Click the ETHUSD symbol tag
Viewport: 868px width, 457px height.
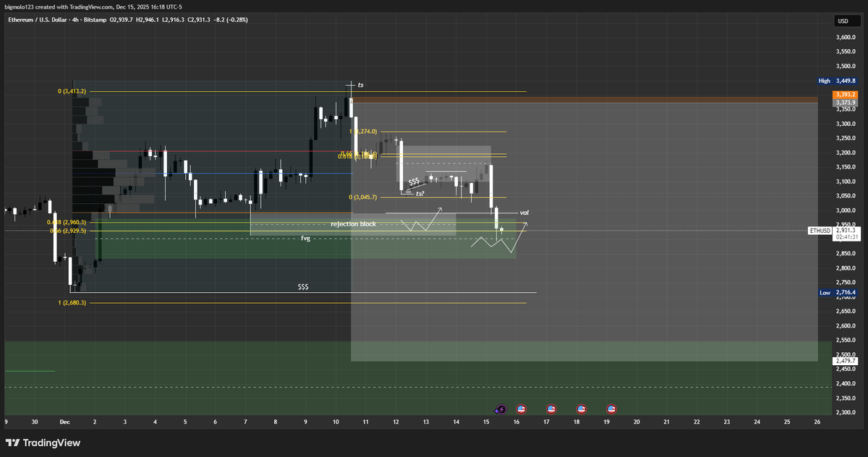[x=820, y=231]
